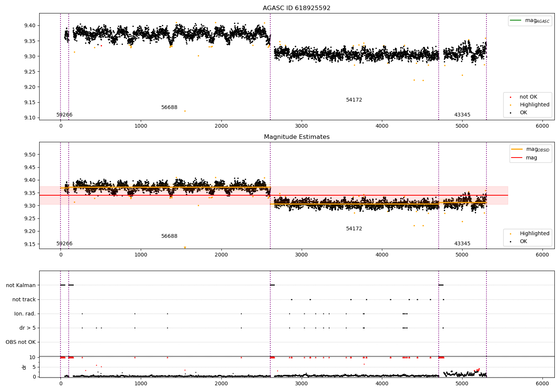Click the 'AGASC ID 618925592' plot title
560x392 pixels.
click(296, 8)
